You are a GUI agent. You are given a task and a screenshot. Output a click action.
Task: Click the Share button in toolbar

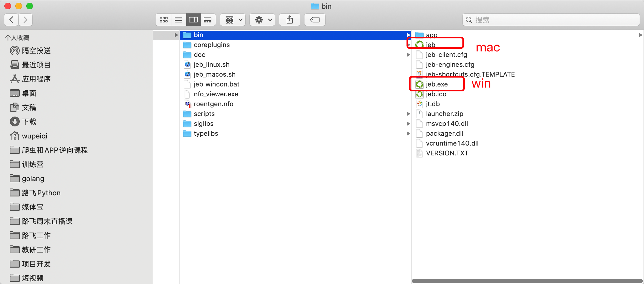coord(290,20)
